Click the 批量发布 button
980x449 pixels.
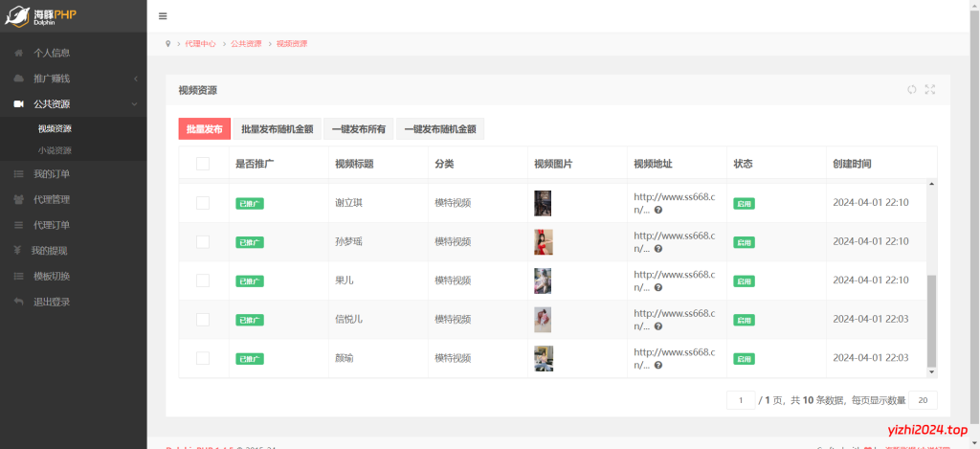[x=204, y=129]
